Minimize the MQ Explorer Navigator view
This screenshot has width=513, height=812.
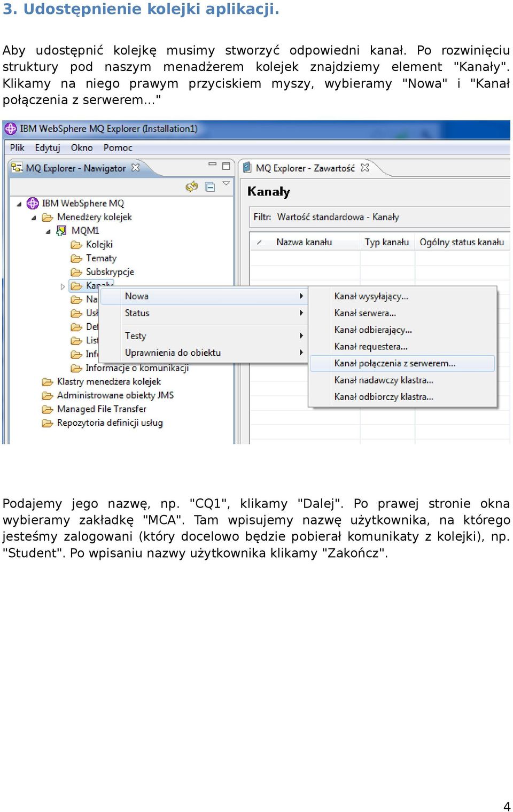212,165
